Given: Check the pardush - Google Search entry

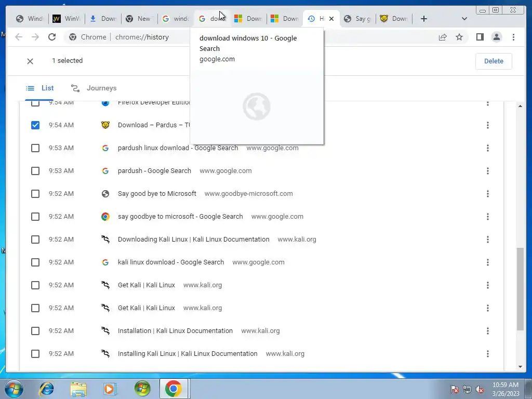Looking at the screenshot, I should [35, 171].
